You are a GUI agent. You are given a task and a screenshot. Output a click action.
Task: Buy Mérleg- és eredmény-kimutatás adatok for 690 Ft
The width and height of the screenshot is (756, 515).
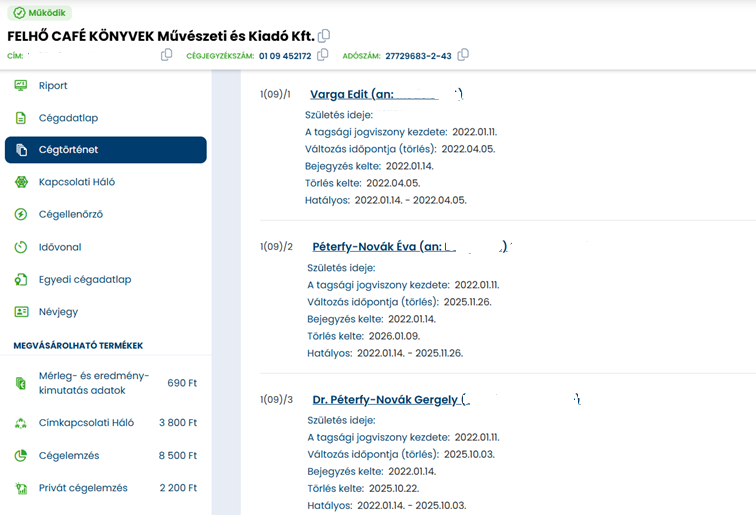(x=105, y=383)
